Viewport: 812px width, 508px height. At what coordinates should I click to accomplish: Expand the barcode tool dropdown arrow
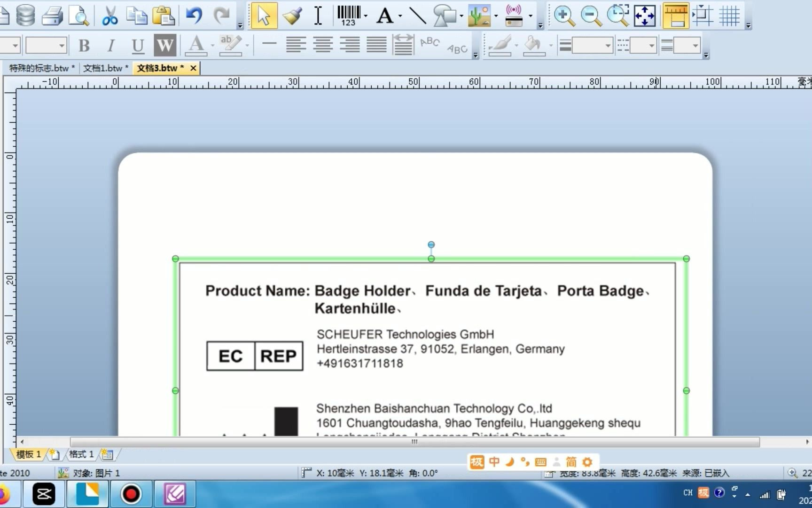coord(366,16)
